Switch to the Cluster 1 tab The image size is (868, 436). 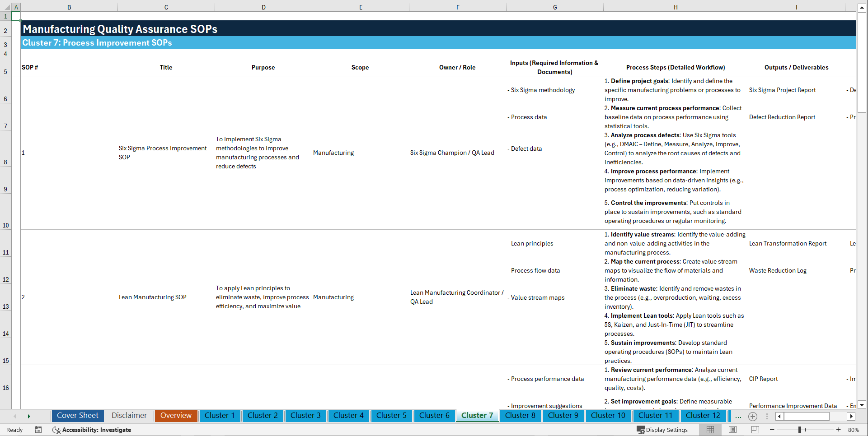(220, 415)
